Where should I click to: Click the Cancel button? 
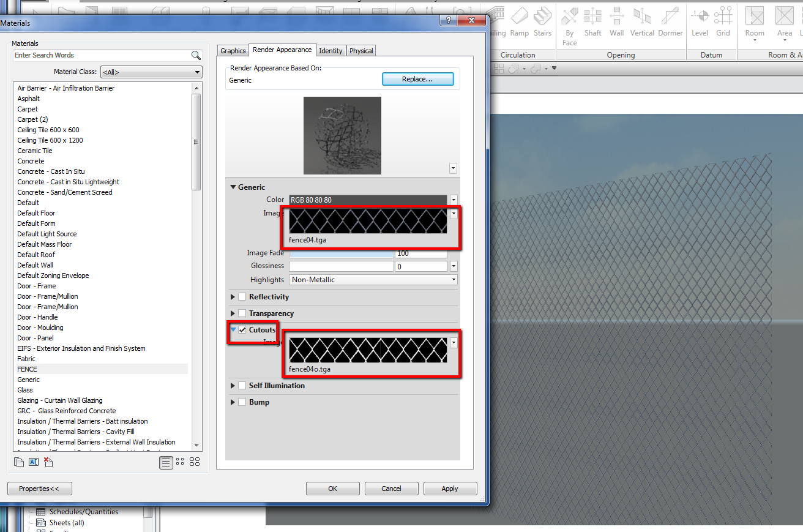(x=391, y=489)
